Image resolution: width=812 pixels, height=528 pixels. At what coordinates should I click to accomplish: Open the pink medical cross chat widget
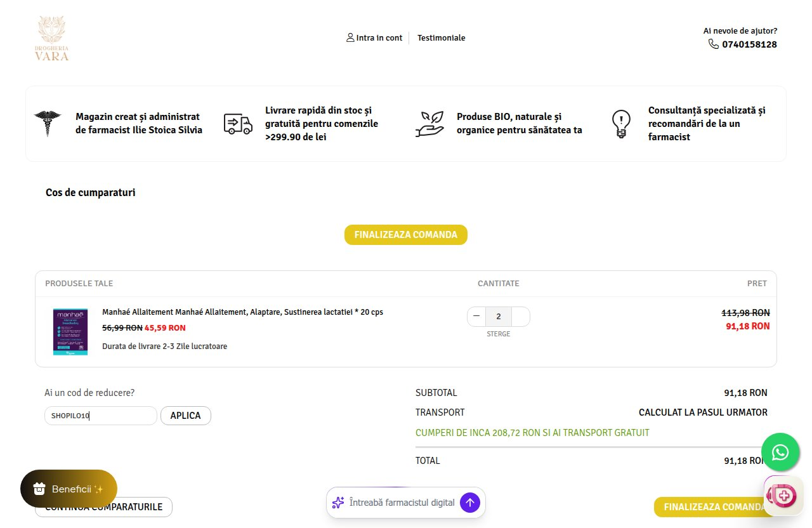[783, 496]
